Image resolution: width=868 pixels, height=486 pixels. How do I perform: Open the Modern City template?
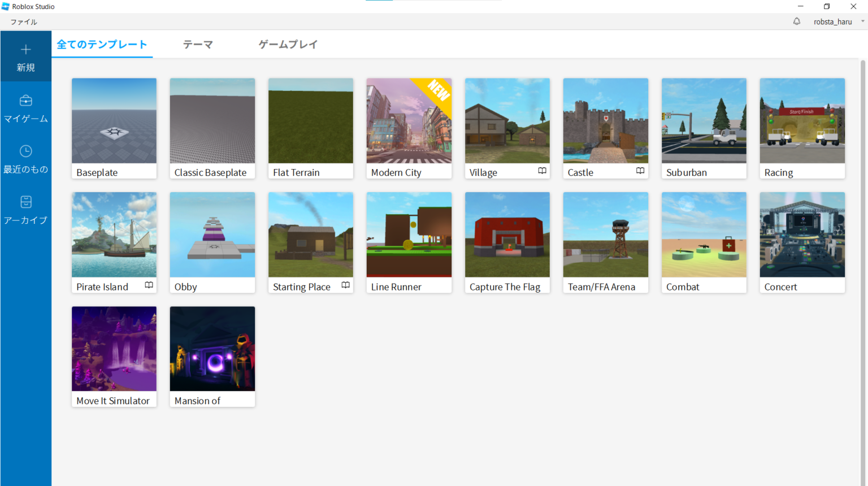point(409,121)
